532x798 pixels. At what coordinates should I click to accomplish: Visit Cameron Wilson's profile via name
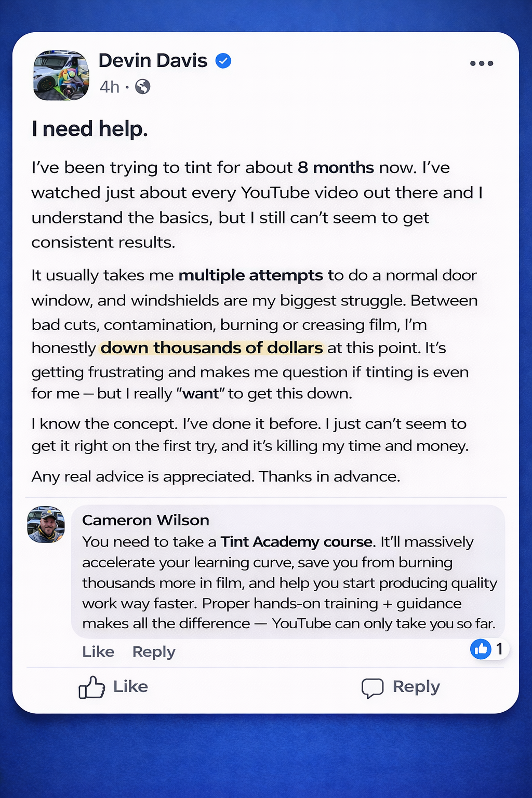(145, 520)
